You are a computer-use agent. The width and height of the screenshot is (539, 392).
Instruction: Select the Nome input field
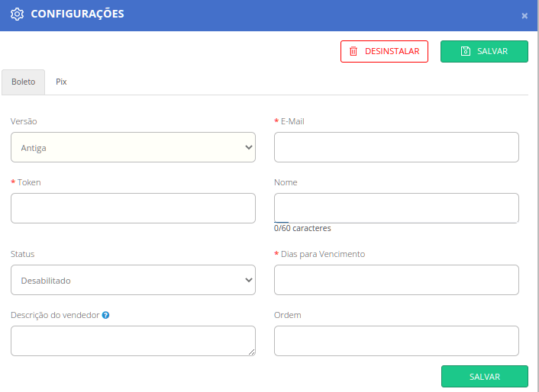pos(396,207)
